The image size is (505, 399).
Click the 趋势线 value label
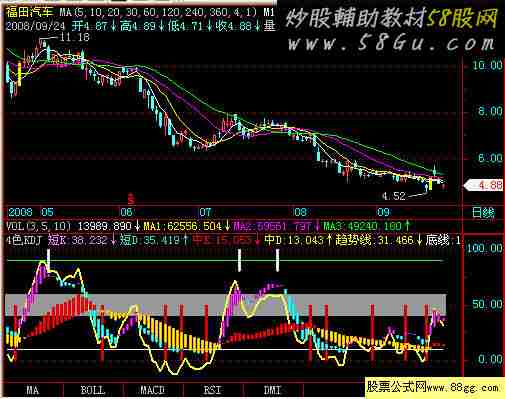tap(378, 240)
